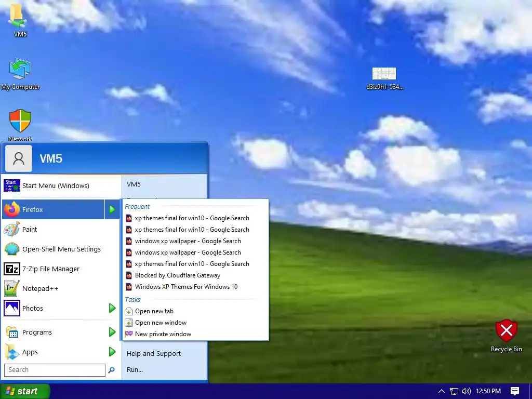Image resolution: width=532 pixels, height=399 pixels.
Task: Open Open-Shell Menu Settings
Action: (61, 249)
